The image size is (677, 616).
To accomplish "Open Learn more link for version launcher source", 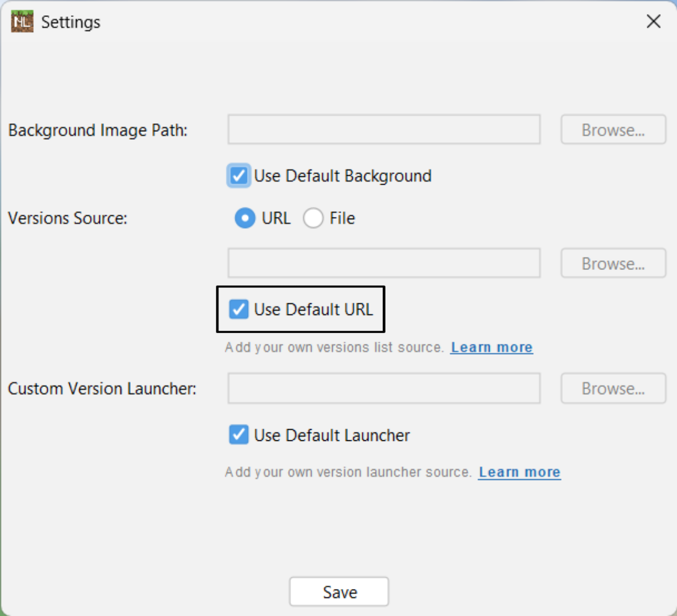I will pyautogui.click(x=519, y=472).
